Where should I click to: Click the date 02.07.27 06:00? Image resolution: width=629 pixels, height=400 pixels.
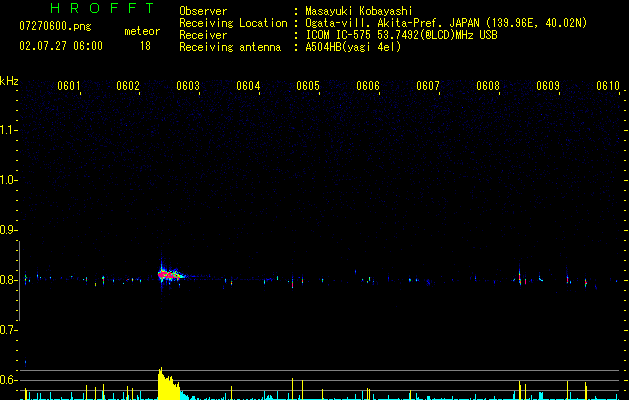click(x=61, y=46)
